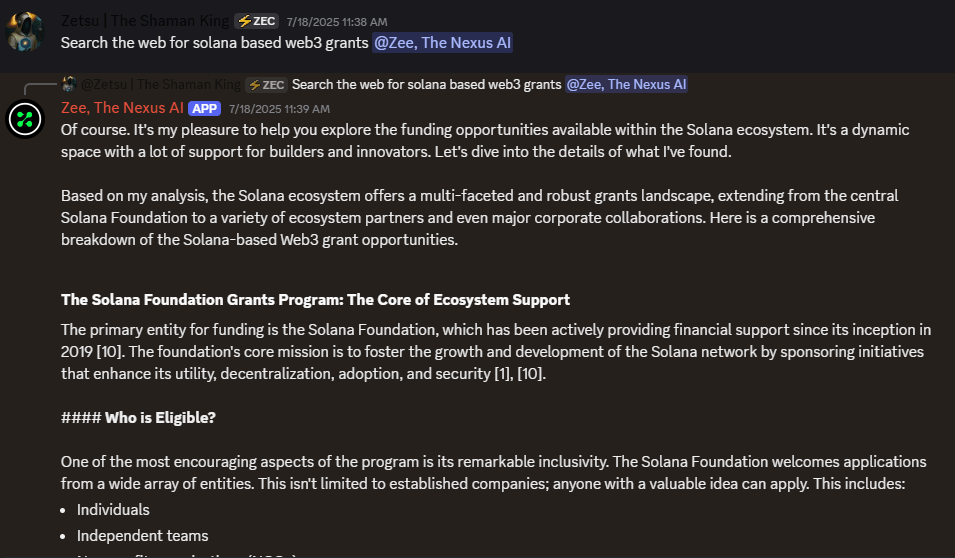Click the "Who is Eligible?" heading
This screenshot has height=558, width=955.
click(160, 417)
